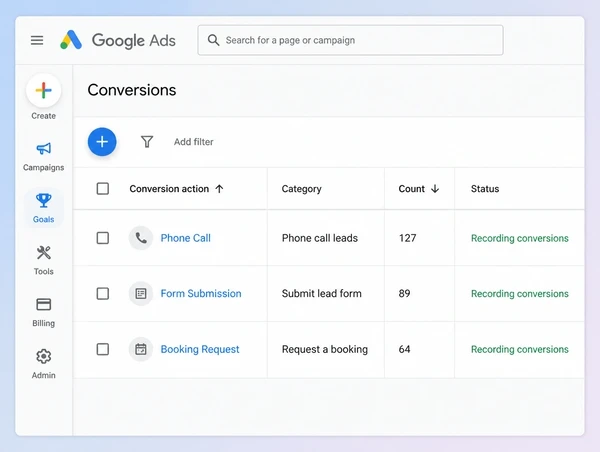The width and height of the screenshot is (600, 452).
Task: Click the Conversions page heading
Action: tap(132, 90)
